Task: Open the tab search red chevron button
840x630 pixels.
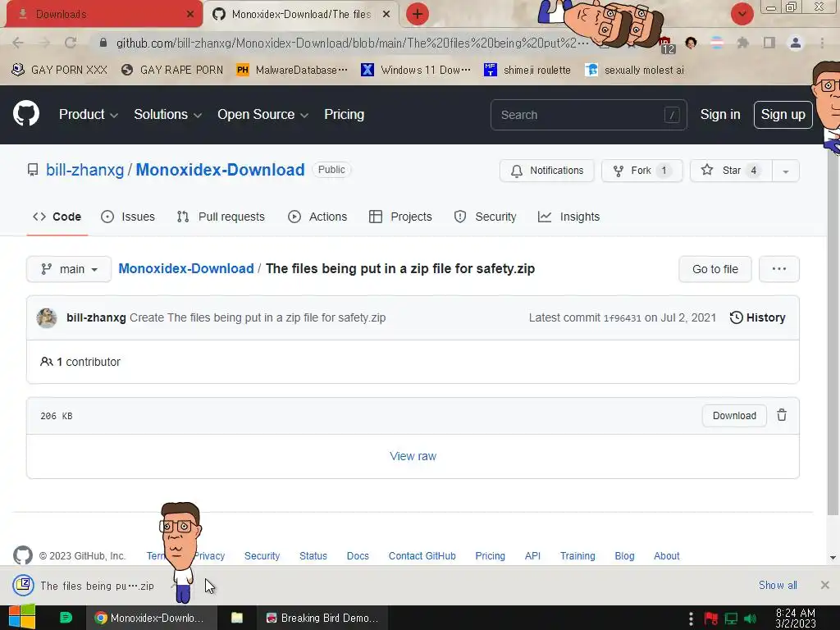Action: (742, 14)
